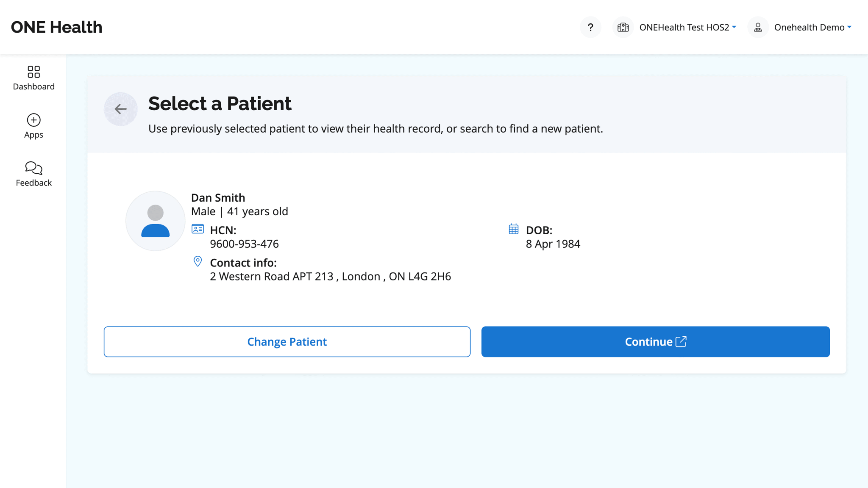Click the hospital building icon

[623, 28]
